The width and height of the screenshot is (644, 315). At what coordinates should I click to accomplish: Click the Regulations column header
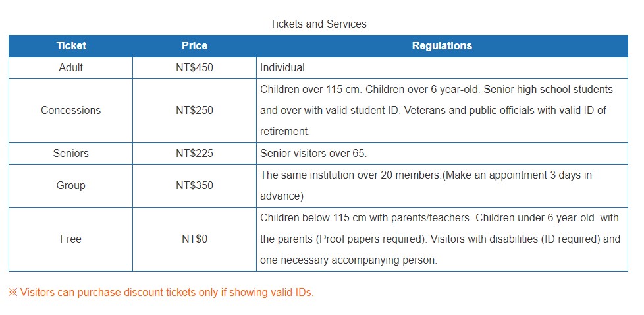(442, 46)
